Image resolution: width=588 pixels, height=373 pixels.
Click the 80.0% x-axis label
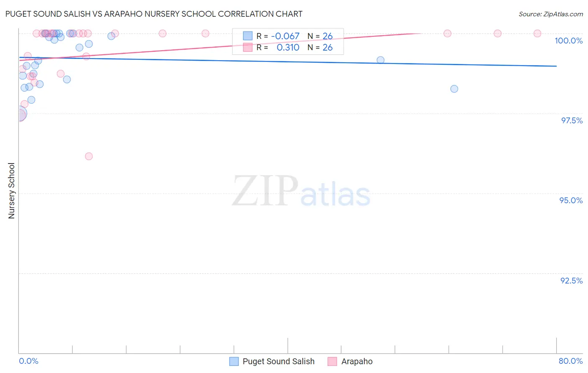(570, 361)
